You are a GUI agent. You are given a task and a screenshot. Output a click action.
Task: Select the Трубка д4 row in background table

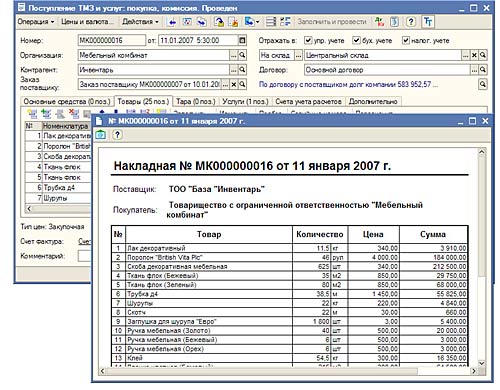click(58, 188)
